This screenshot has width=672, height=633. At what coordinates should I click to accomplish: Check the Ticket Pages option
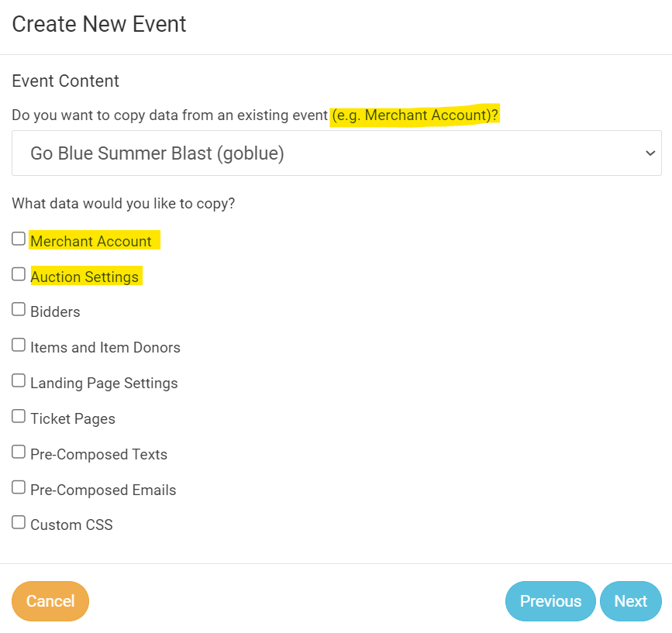point(19,417)
